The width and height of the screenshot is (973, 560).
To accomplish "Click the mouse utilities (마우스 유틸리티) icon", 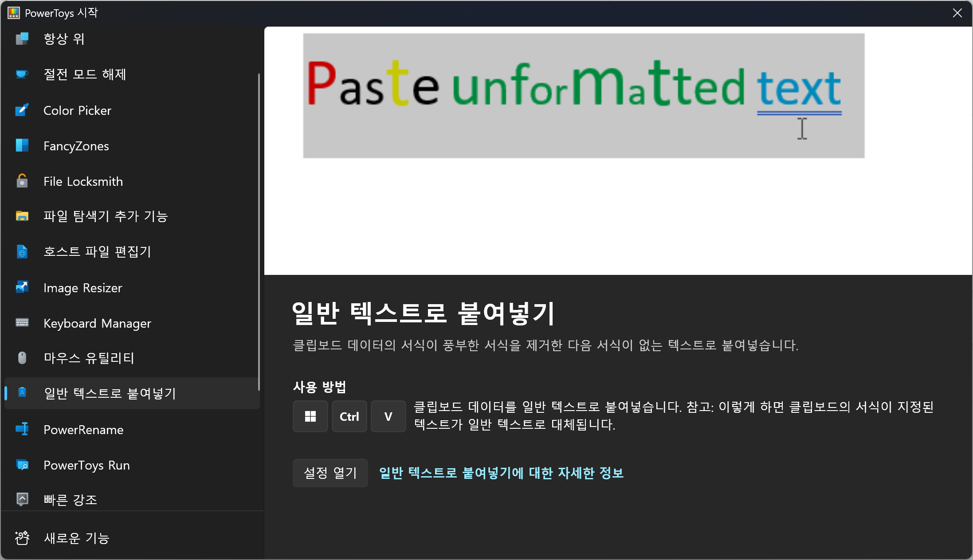I will click(x=22, y=358).
